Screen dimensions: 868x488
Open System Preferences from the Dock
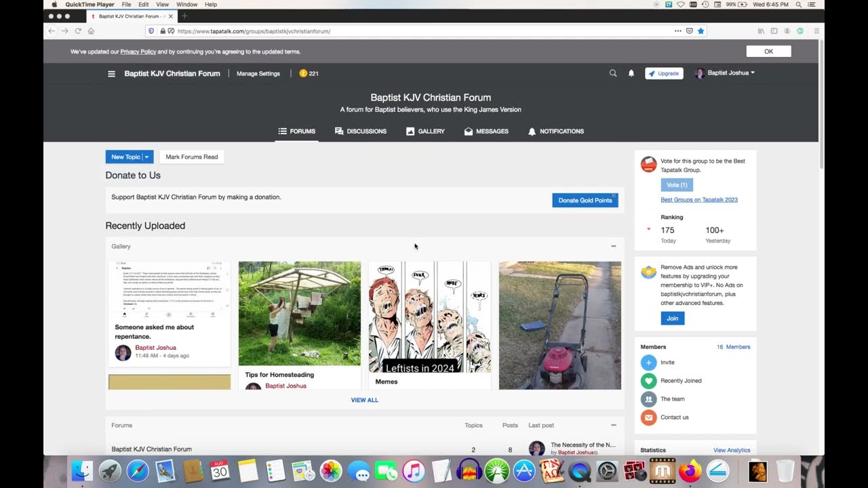tap(607, 471)
